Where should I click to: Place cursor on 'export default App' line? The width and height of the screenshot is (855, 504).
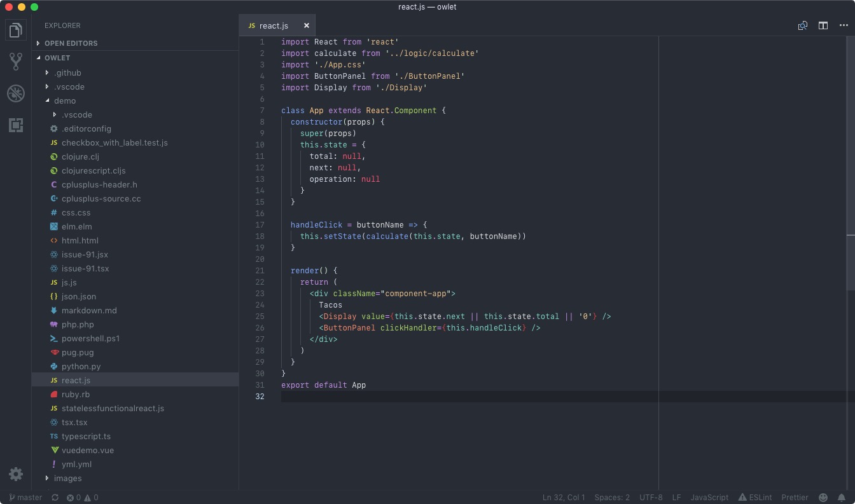click(x=324, y=385)
